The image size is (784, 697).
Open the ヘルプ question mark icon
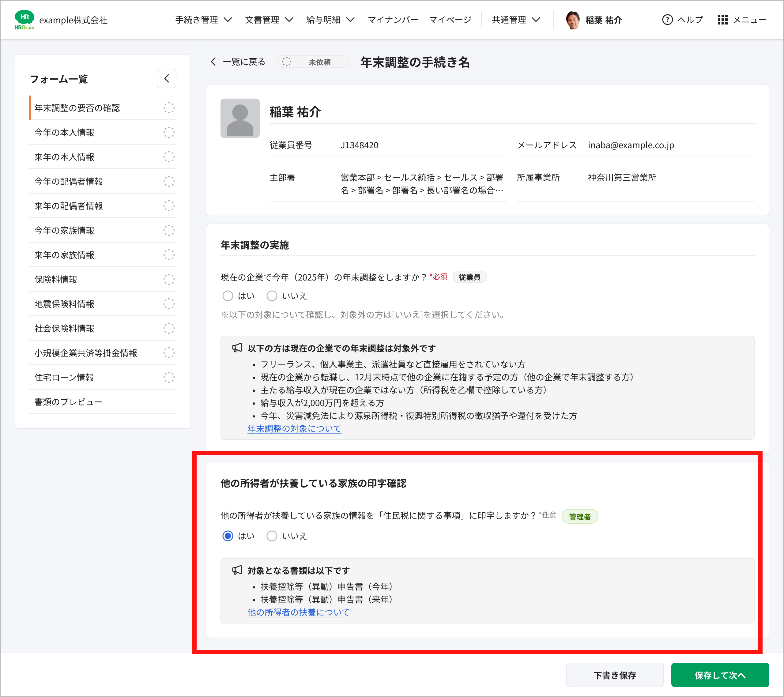[x=667, y=20]
